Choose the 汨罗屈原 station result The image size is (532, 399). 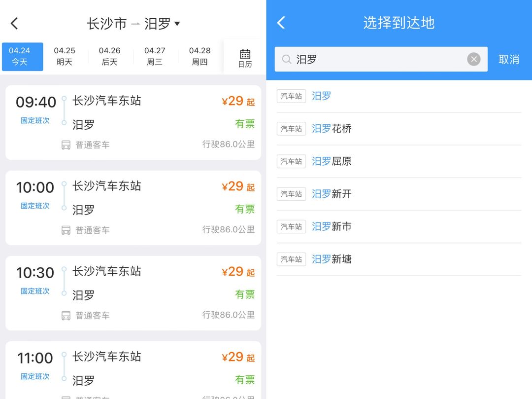pyautogui.click(x=332, y=161)
